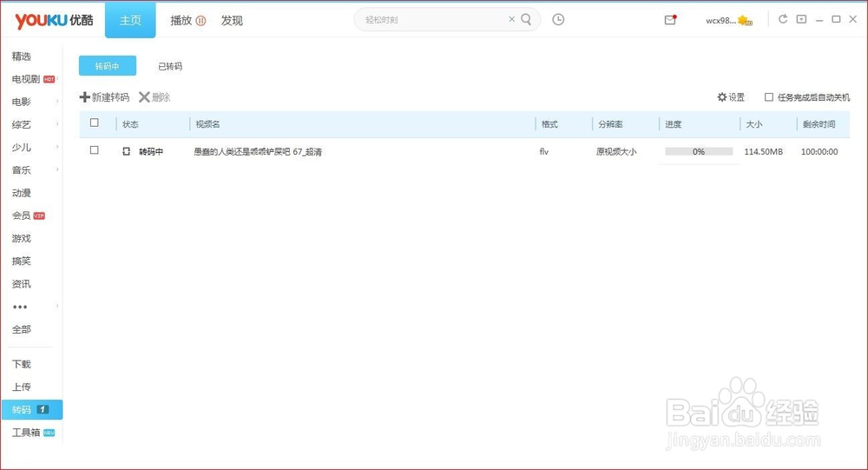Image resolution: width=868 pixels, height=470 pixels.
Task: Click the count badge beside 转码
Action: click(x=43, y=409)
